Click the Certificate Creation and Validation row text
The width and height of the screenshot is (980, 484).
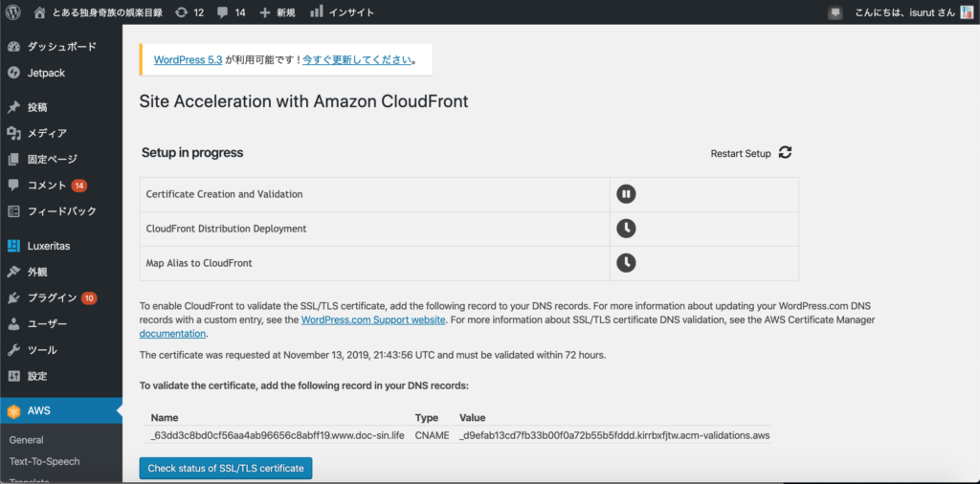coord(224,194)
